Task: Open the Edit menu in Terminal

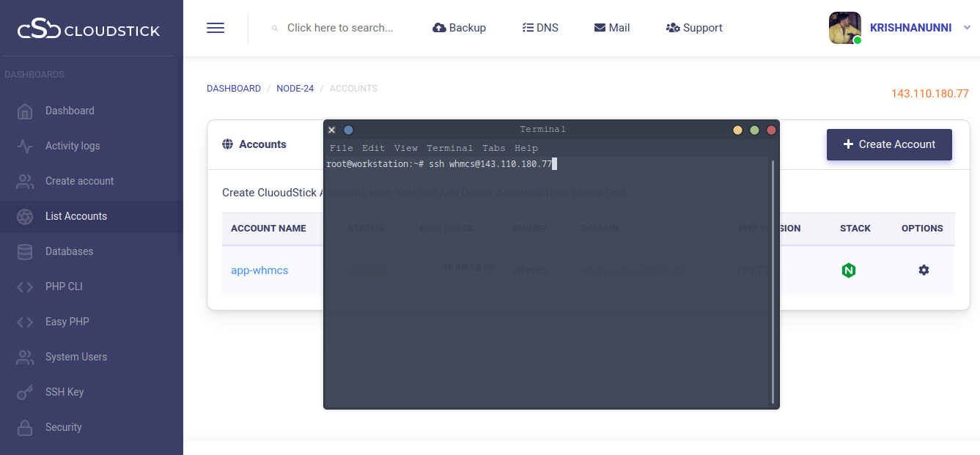Action: (373, 148)
